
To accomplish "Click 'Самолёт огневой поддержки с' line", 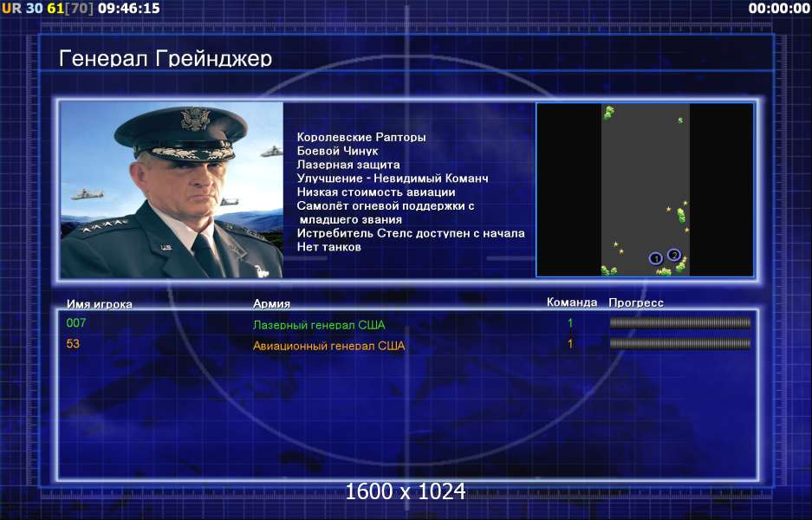I will (386, 205).
